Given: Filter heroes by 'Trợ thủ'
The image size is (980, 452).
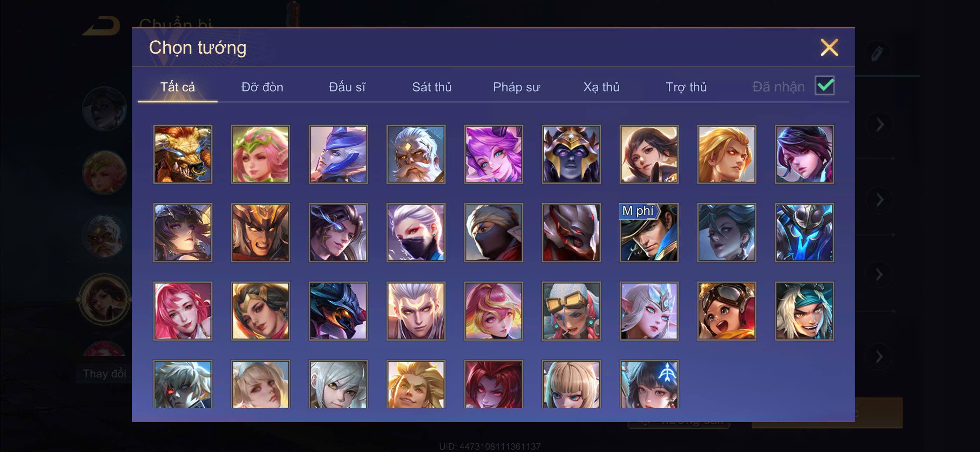Looking at the screenshot, I should tap(686, 87).
